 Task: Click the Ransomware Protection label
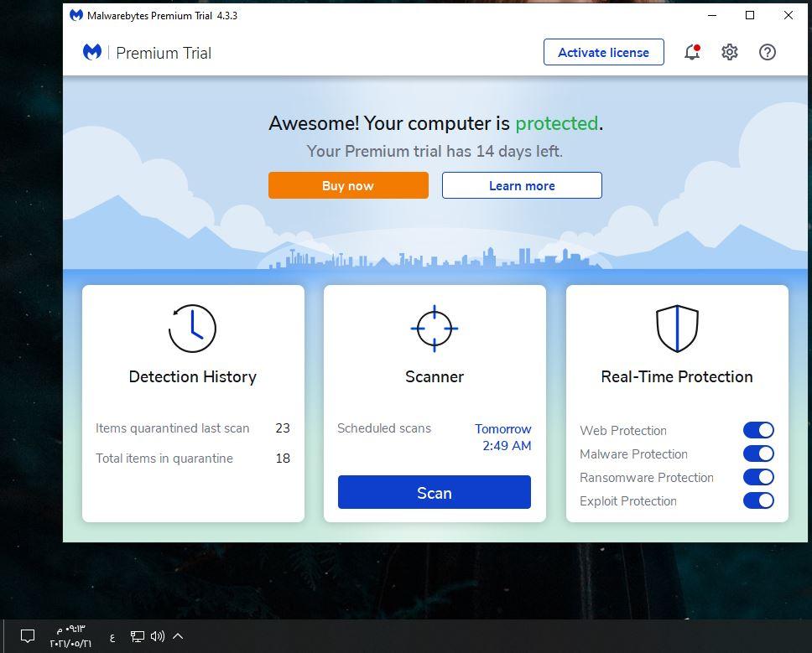tap(646, 478)
